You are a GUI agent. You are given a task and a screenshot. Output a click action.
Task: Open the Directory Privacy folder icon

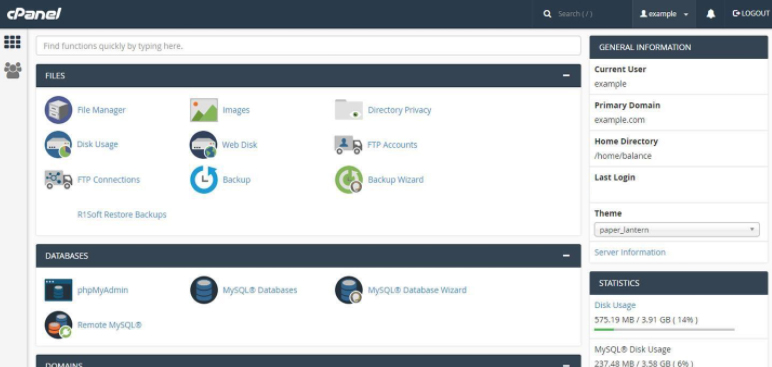point(349,109)
